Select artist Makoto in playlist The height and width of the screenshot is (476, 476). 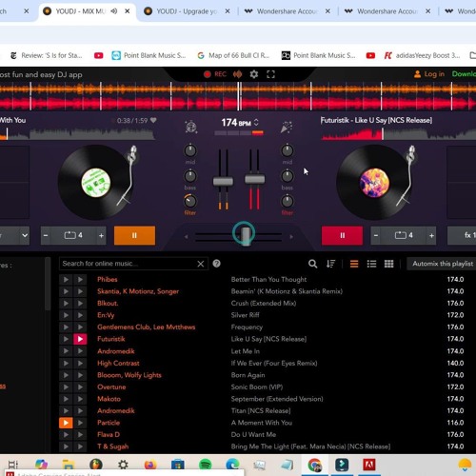click(x=109, y=399)
